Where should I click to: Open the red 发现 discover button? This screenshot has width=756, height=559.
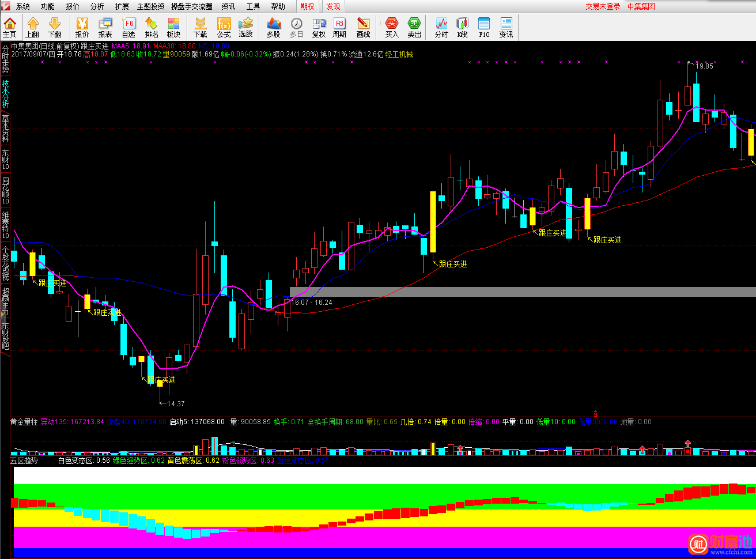click(333, 6)
